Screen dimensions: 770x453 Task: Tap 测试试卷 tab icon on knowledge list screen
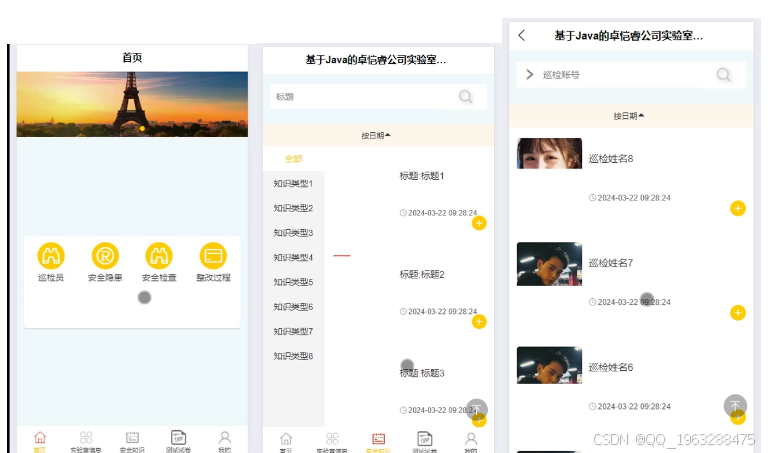click(x=425, y=438)
